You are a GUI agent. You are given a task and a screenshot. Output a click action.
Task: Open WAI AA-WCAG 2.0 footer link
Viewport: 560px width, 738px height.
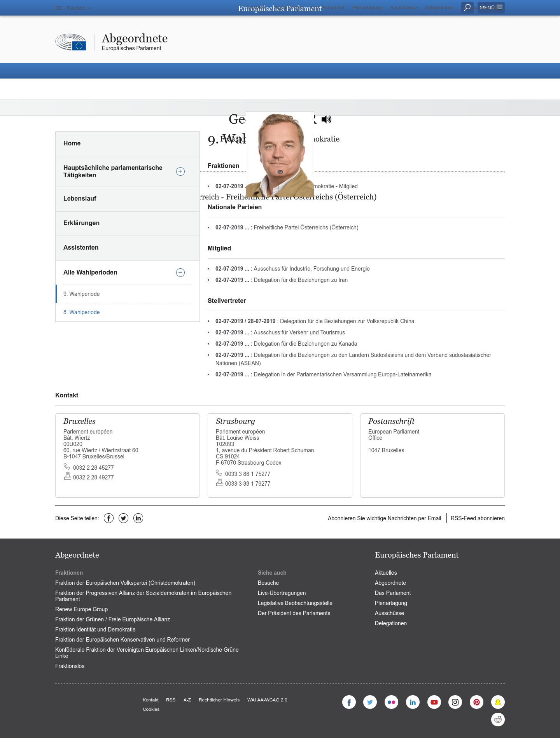pyautogui.click(x=267, y=700)
